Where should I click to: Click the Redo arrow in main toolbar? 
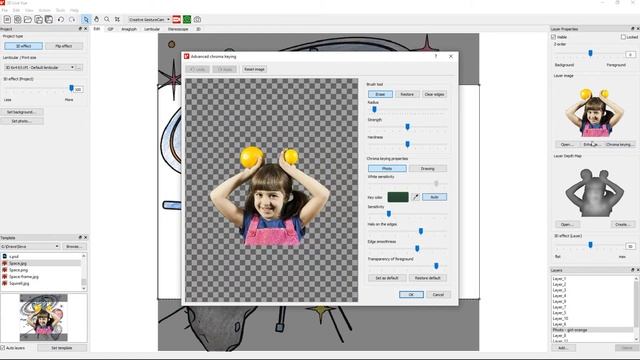[x=72, y=19]
